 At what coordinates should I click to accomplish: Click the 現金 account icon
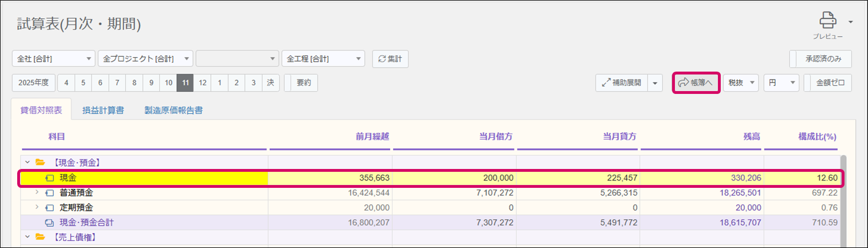tap(50, 178)
